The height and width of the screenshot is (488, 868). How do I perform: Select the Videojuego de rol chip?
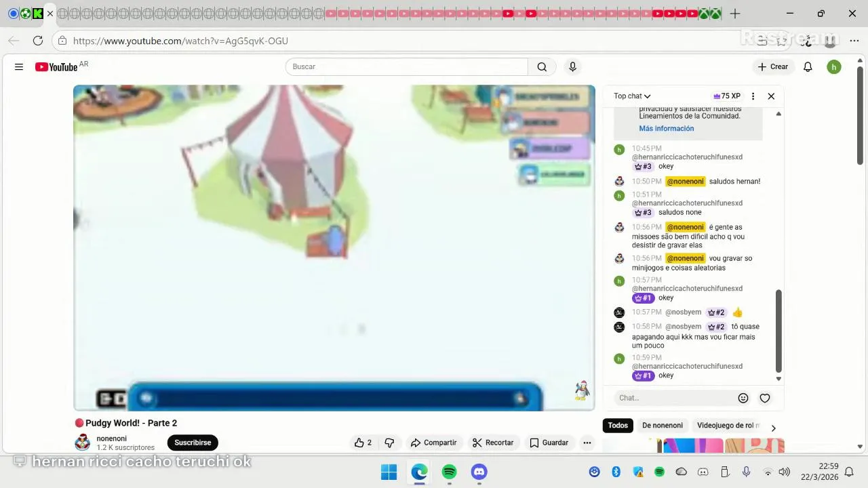728,425
